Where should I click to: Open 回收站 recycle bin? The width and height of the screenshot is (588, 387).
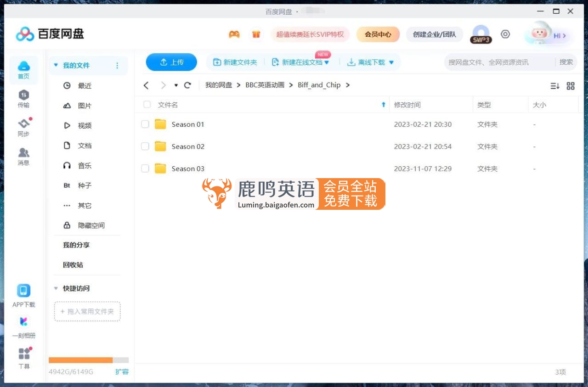click(x=73, y=265)
